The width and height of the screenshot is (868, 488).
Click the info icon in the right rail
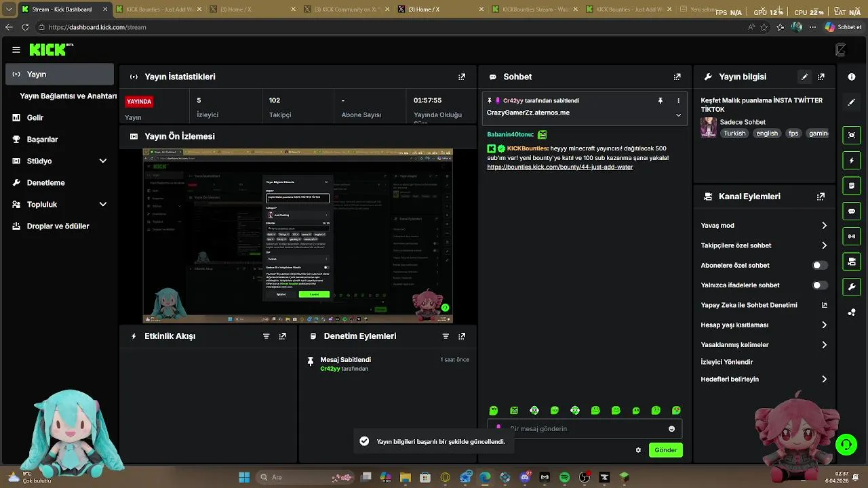point(852,77)
